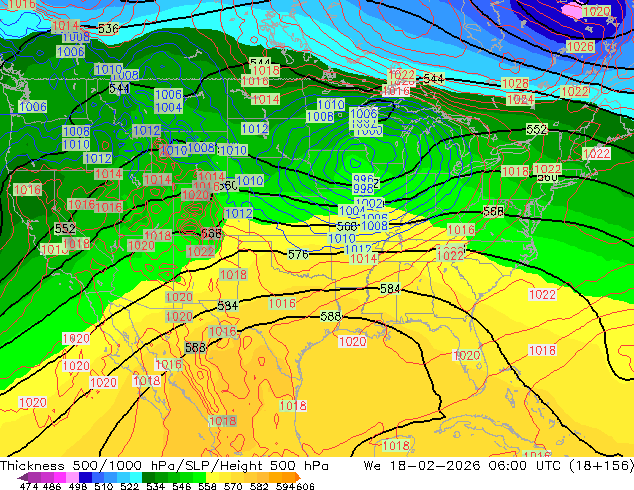The image size is (634, 490).
Task: Click the legend value "582"
Action: tap(259, 486)
